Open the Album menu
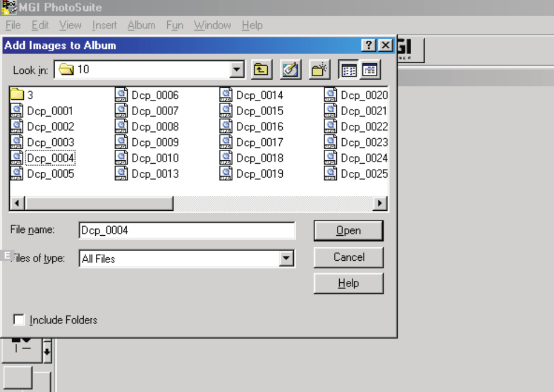The image size is (554, 392). tap(141, 25)
